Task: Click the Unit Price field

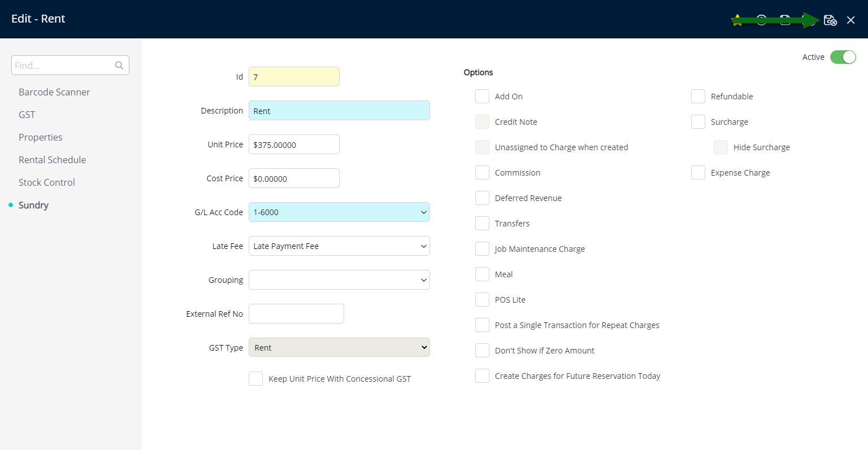Action: (x=294, y=145)
